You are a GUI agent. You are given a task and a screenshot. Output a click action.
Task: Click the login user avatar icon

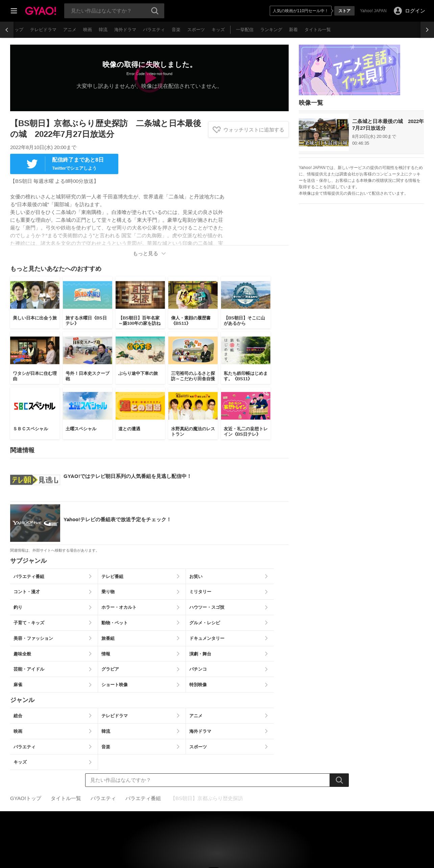pyautogui.click(x=398, y=11)
